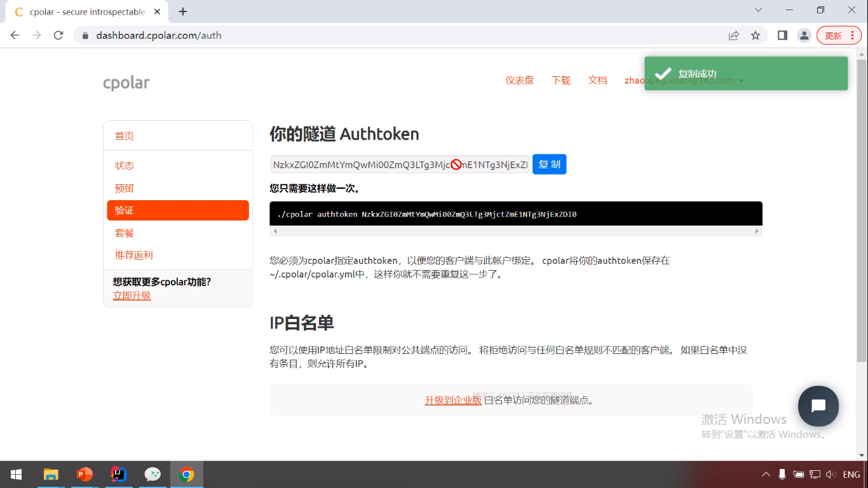Open the Windows Start menu

coord(17,475)
